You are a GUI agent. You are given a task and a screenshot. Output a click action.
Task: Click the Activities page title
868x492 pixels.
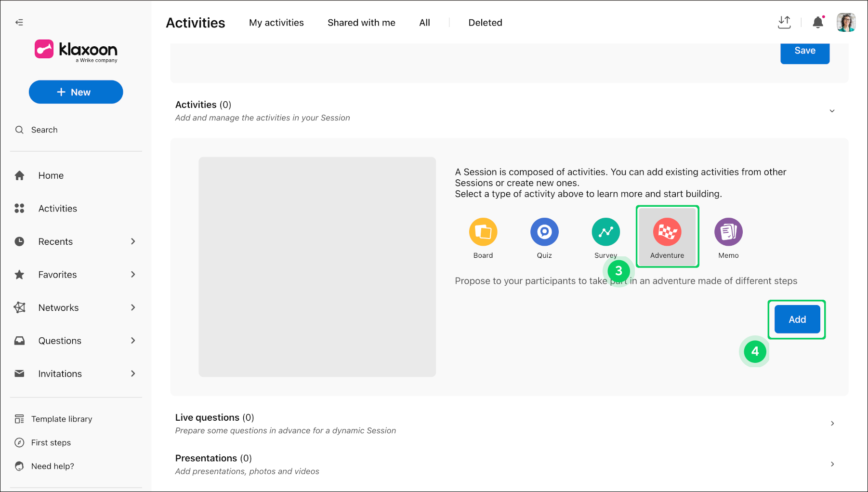(x=196, y=23)
